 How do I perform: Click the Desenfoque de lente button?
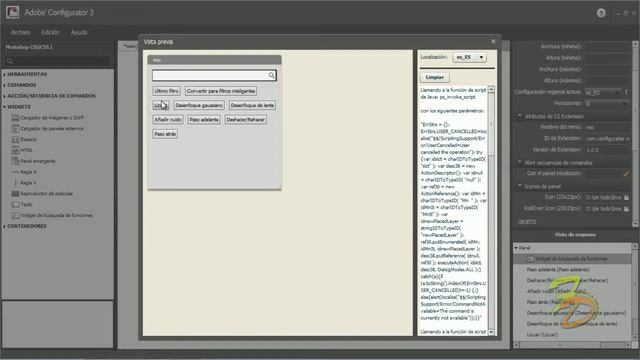pos(252,105)
